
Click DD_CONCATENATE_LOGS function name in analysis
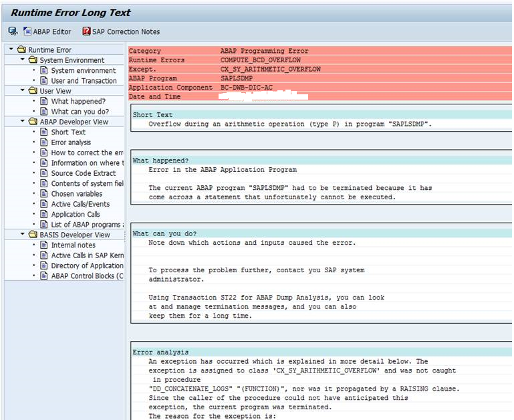[x=190, y=389]
